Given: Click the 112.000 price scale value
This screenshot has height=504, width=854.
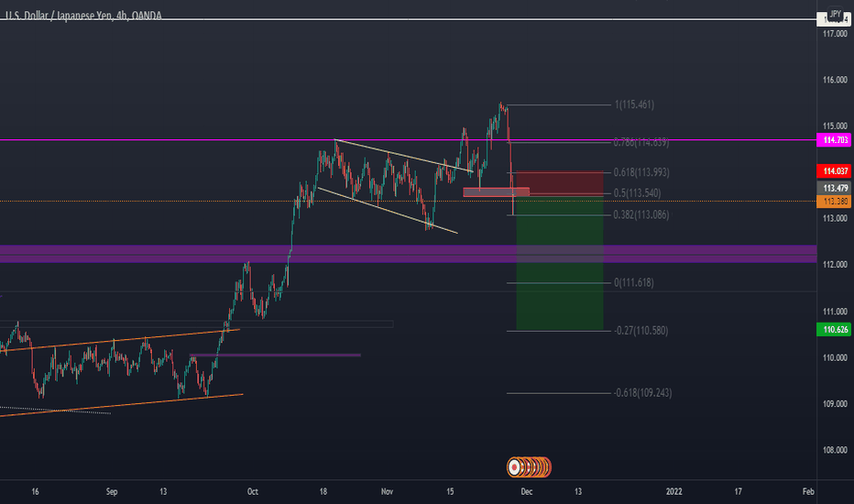Looking at the screenshot, I should [835, 264].
